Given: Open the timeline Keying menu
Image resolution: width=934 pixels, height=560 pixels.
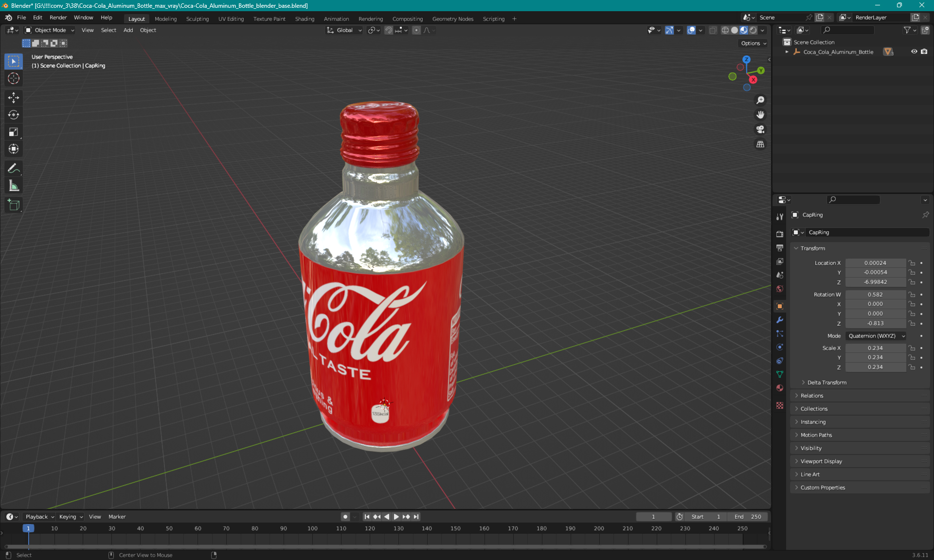Looking at the screenshot, I should pos(71,517).
